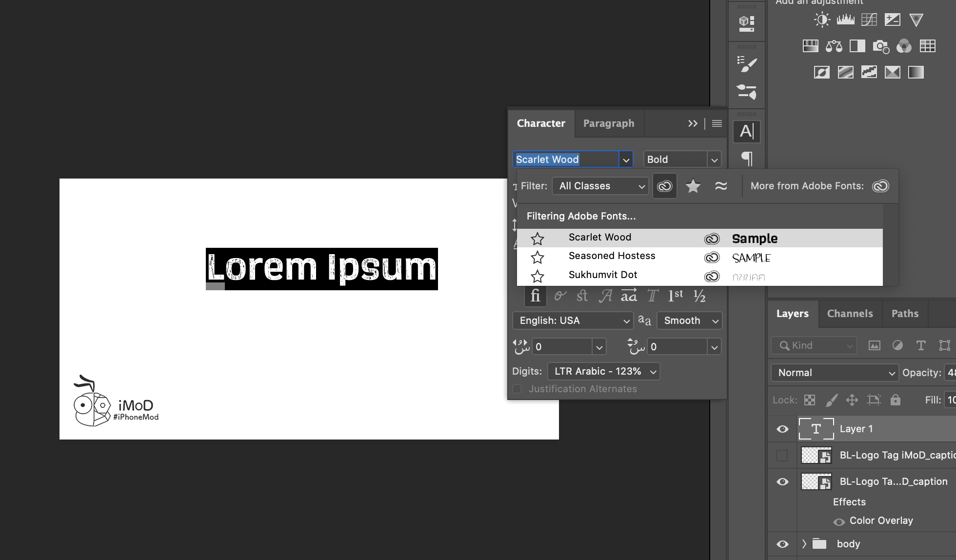Favorite the Seasoned Hostess font star

point(537,257)
